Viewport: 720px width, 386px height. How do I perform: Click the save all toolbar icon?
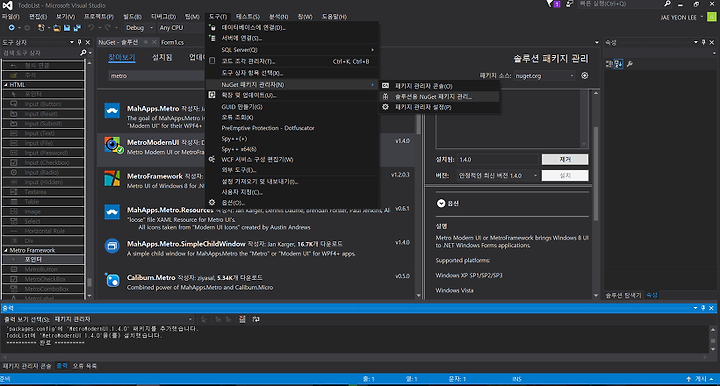77,28
